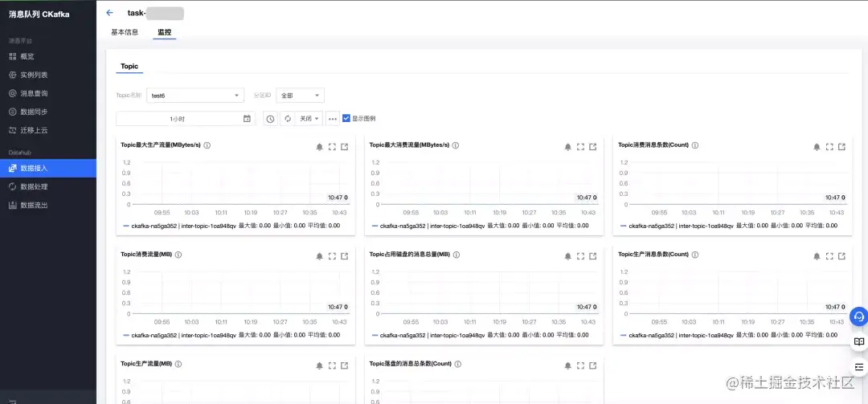Show info tooltip for Topic消费消息条数(Count)
Viewport: 868px width, 404px height.
point(695,145)
